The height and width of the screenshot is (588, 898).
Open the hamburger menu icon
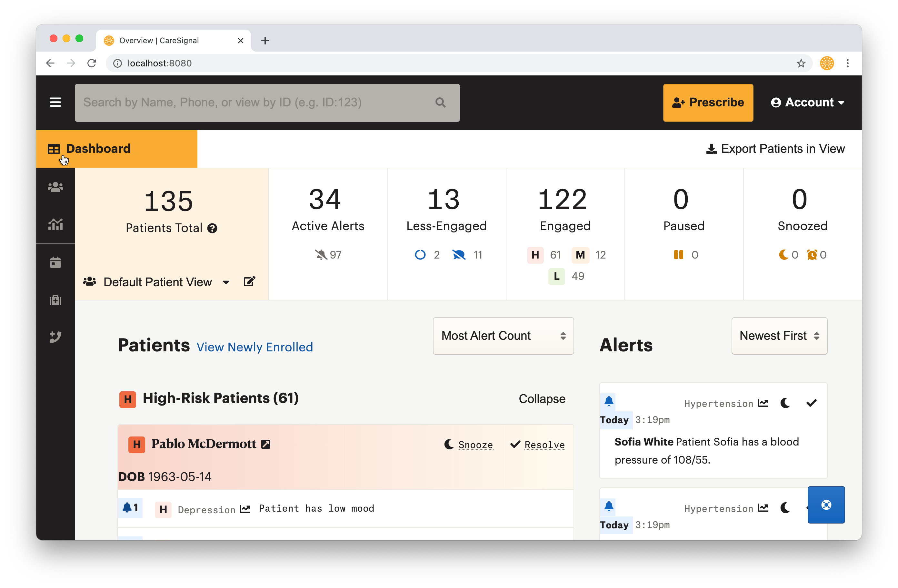click(55, 102)
